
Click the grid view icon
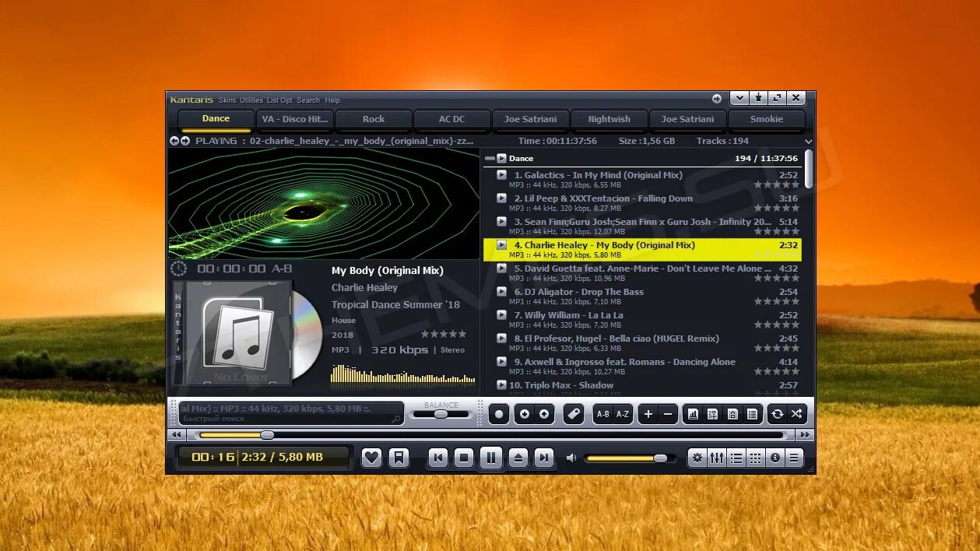(x=755, y=458)
